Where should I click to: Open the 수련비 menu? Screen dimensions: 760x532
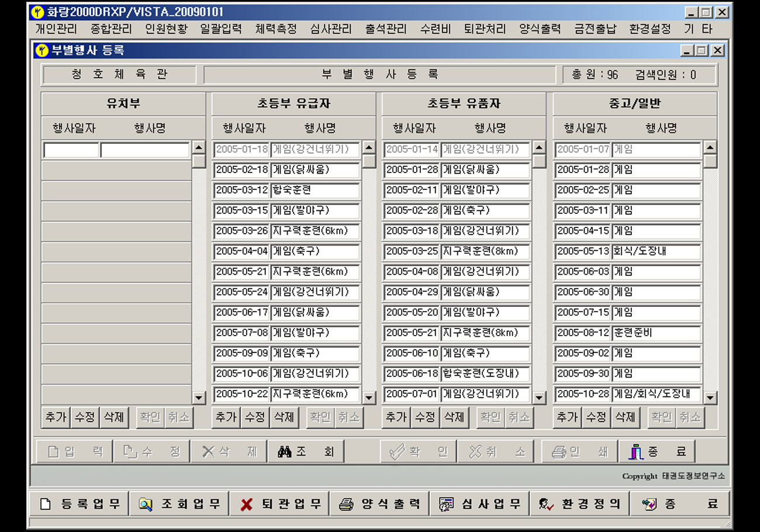tap(436, 29)
